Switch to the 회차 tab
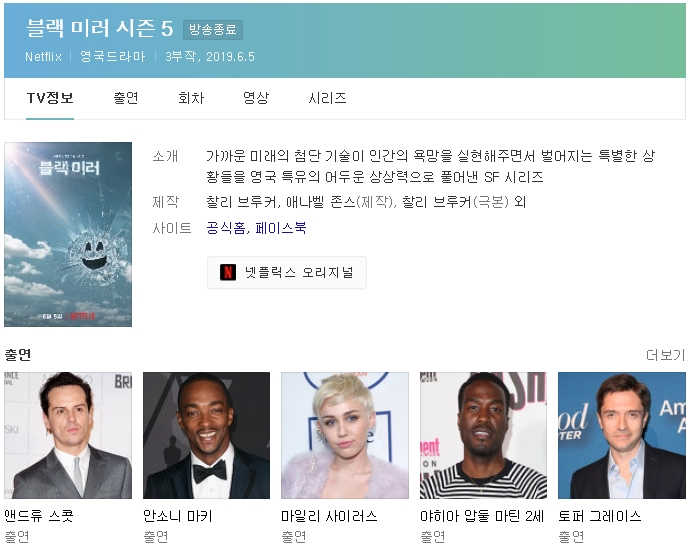690x549 pixels. pos(191,98)
